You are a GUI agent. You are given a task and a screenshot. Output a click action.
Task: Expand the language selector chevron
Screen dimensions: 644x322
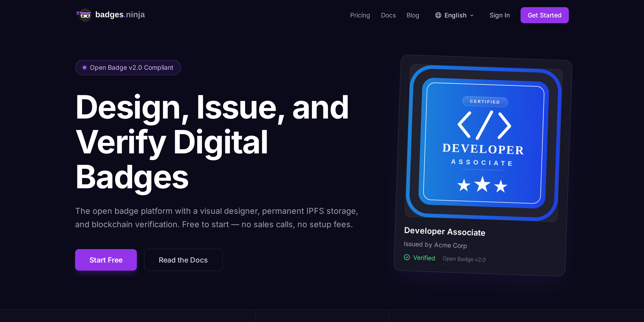tap(472, 15)
